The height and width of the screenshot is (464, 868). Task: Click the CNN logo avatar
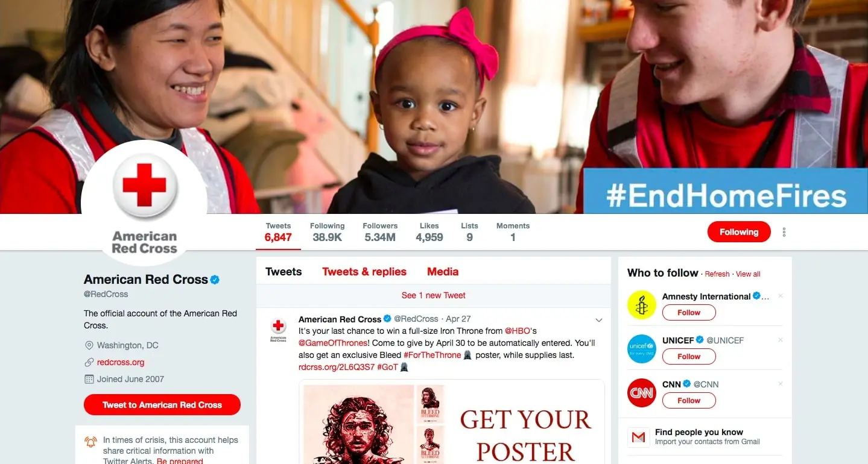(641, 393)
